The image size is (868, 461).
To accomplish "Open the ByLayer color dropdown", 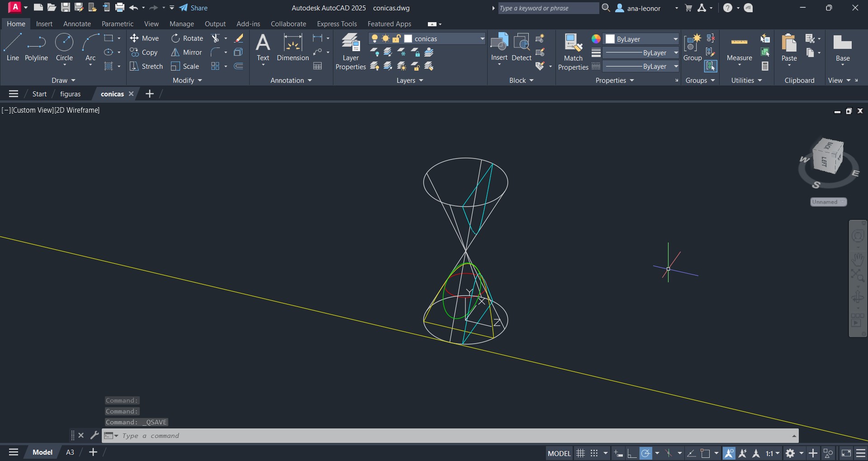I will pyautogui.click(x=675, y=39).
